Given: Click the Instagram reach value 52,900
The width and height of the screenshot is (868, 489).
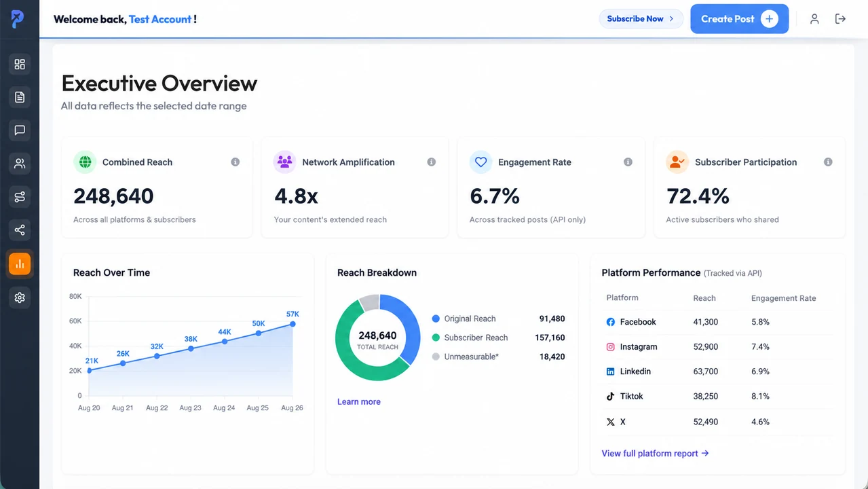Looking at the screenshot, I should point(706,346).
